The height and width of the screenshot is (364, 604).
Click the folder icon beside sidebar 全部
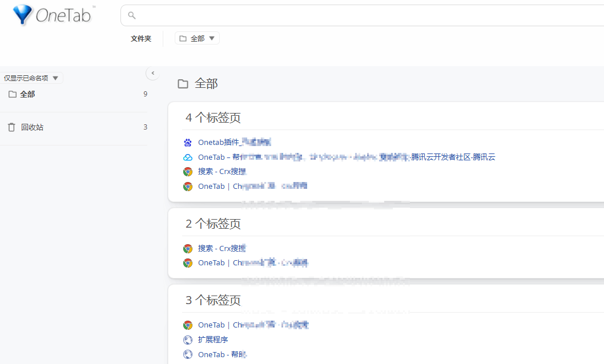pyautogui.click(x=13, y=94)
